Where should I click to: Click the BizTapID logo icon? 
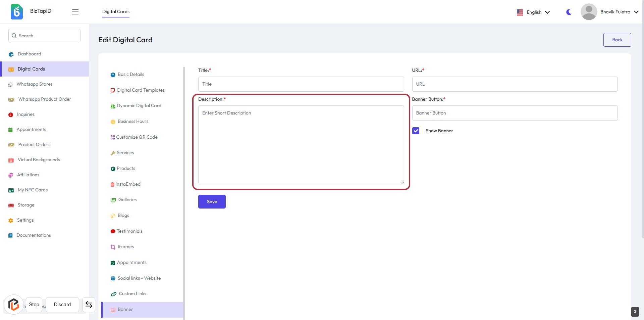(x=16, y=12)
